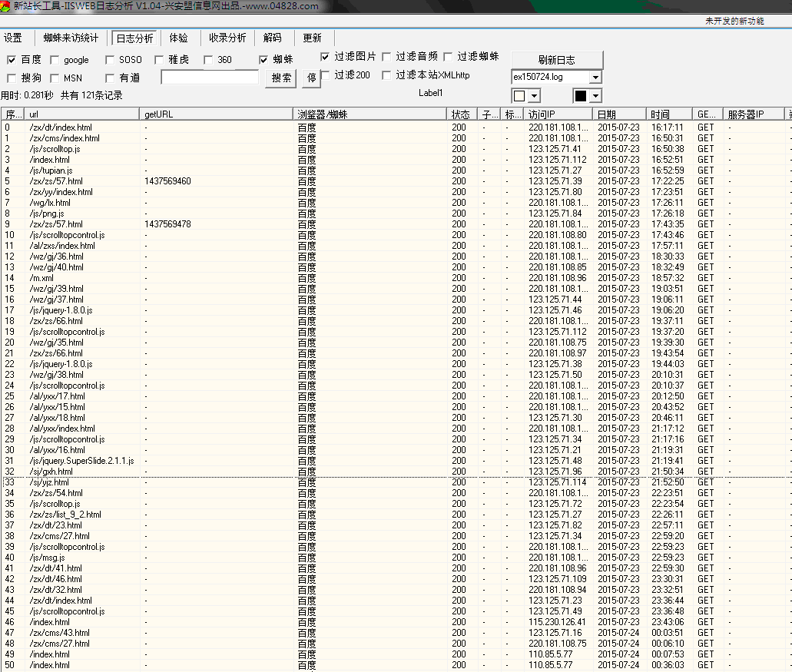Select the /wg/lx.html row
The image size is (792, 672).
pos(396,203)
